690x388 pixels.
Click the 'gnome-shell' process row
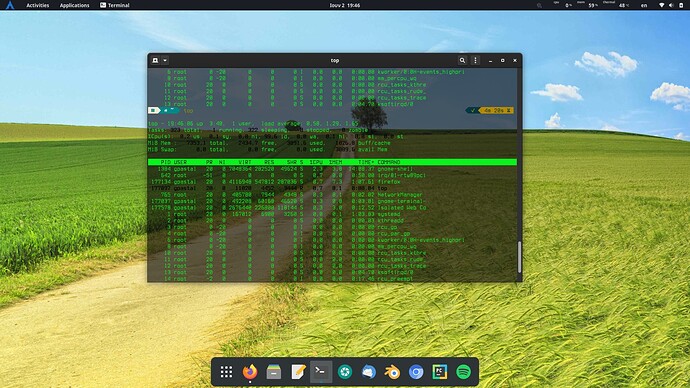(332, 169)
